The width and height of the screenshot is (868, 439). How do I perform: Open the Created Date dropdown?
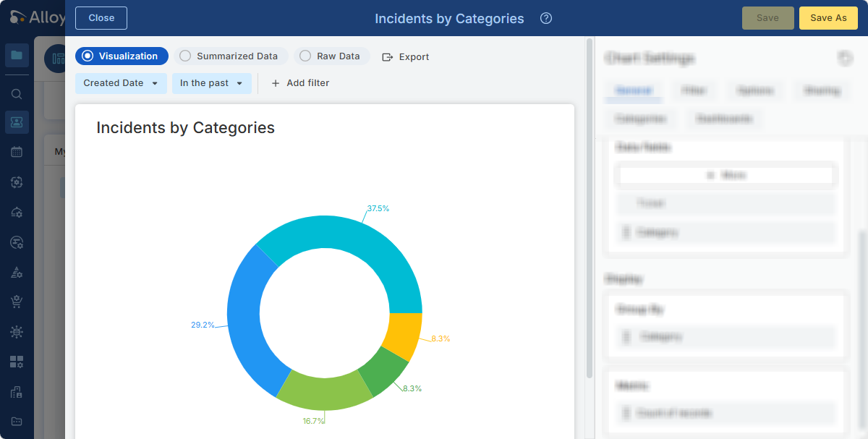pyautogui.click(x=121, y=83)
